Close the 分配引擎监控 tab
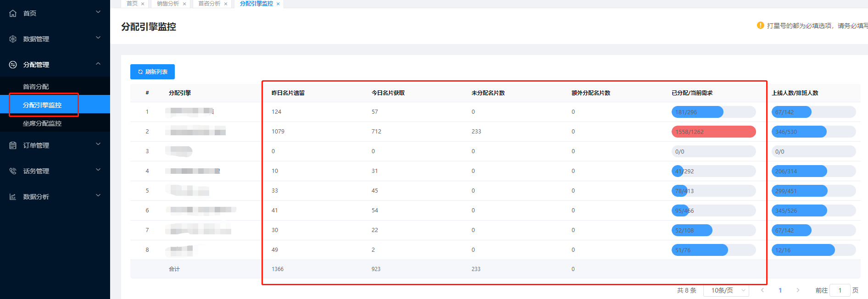This screenshot has height=299, width=868. pyautogui.click(x=278, y=4)
